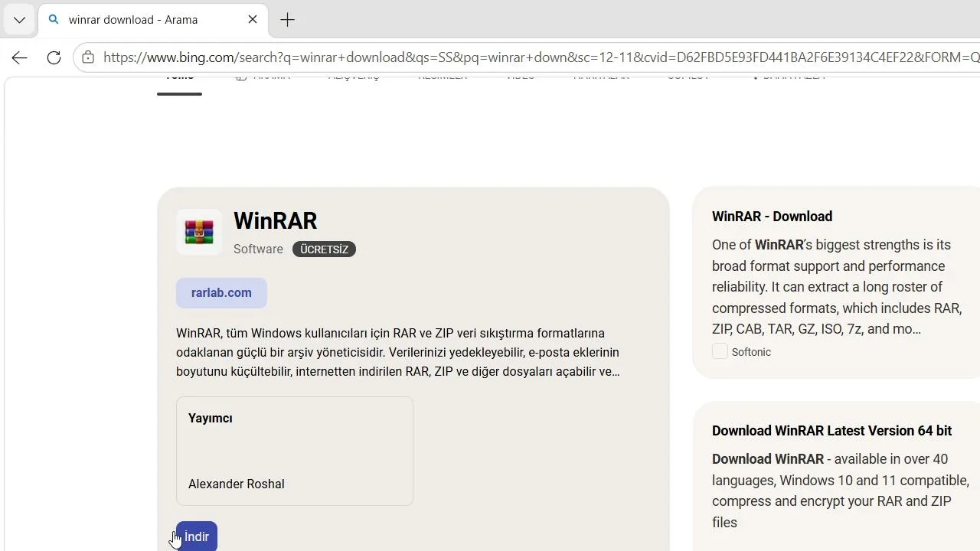This screenshot has height=551, width=980.
Task: Click the Softonic favicon box
Action: click(720, 351)
